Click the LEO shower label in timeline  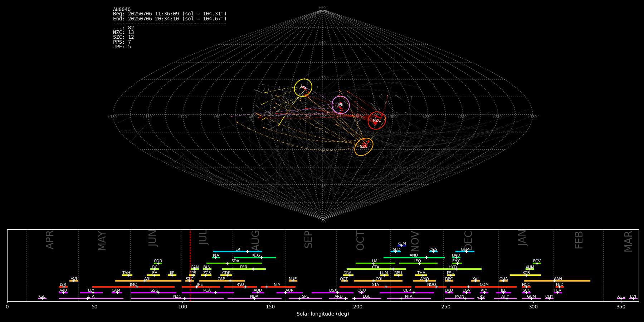[418, 261]
